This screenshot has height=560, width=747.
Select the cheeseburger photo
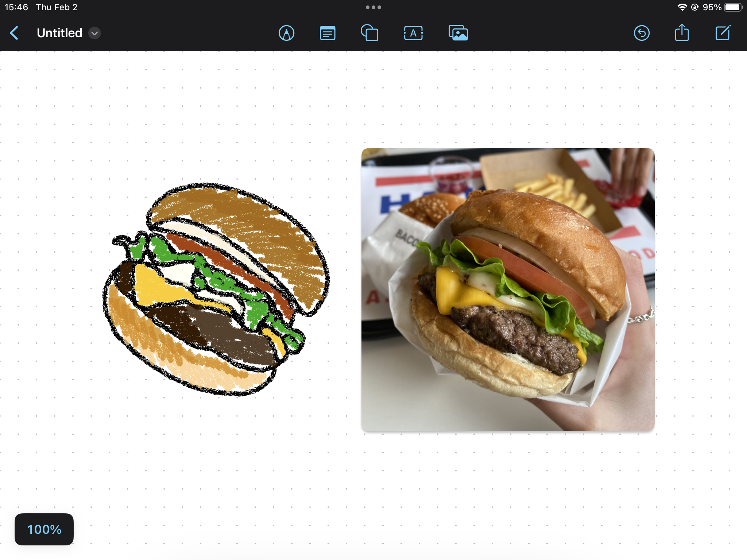508,289
